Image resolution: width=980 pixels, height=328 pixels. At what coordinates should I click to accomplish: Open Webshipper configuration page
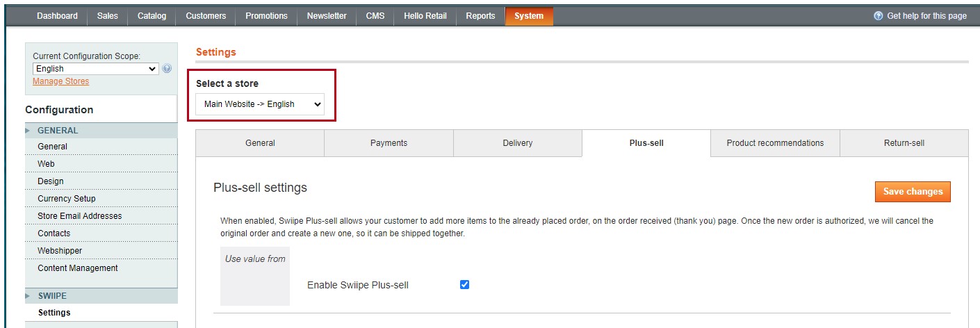(60, 251)
